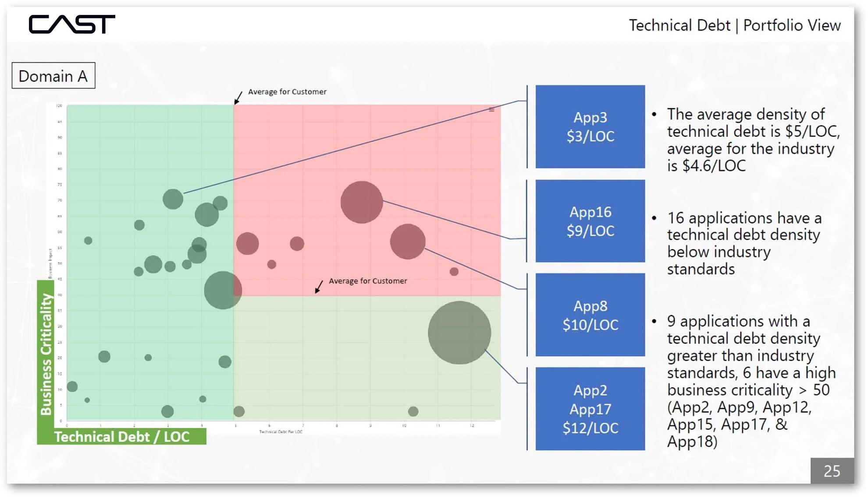Viewport: 868px width, 497px height.
Task: Select the bubble linked to App3 callout
Action: coord(173,199)
